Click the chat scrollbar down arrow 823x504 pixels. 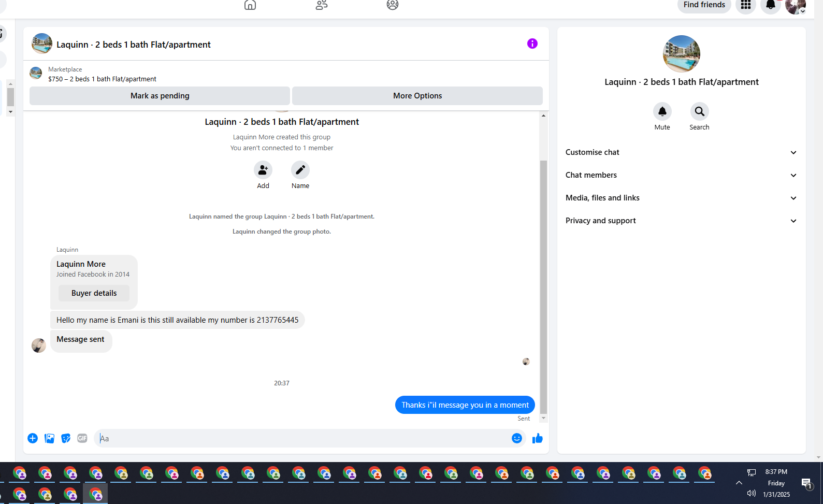(x=543, y=418)
